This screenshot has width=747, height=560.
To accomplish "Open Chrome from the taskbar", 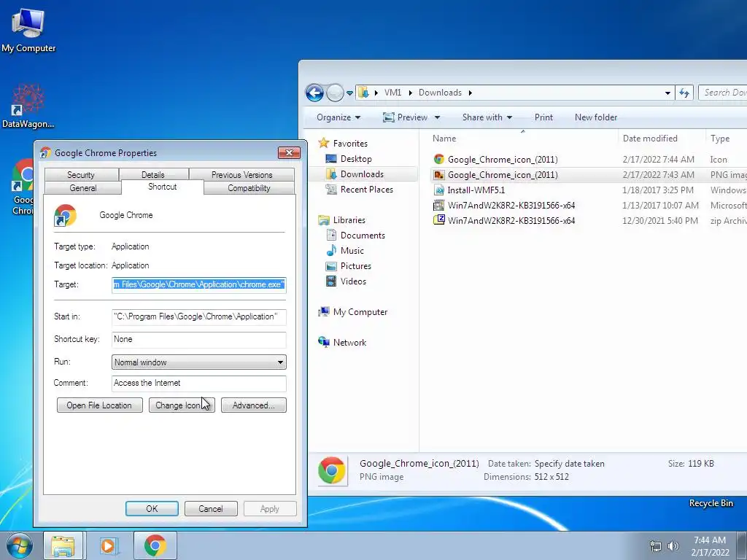I will tap(155, 545).
